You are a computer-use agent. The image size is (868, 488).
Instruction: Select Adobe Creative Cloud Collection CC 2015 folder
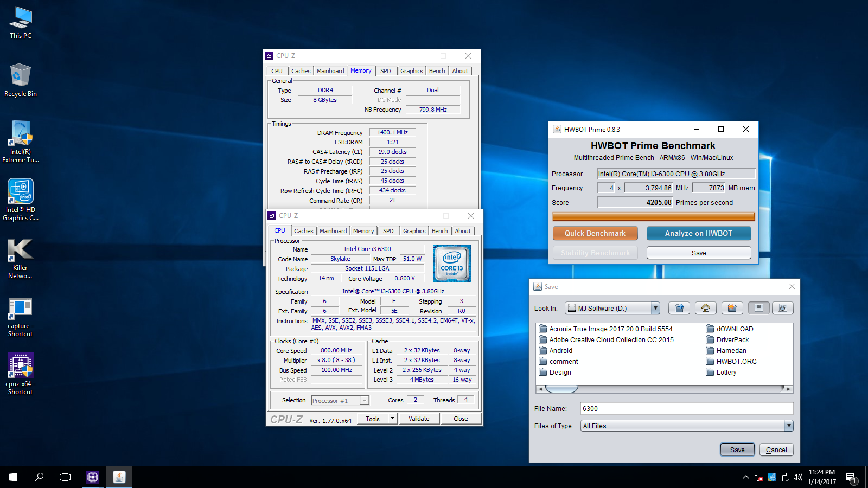[606, 340]
